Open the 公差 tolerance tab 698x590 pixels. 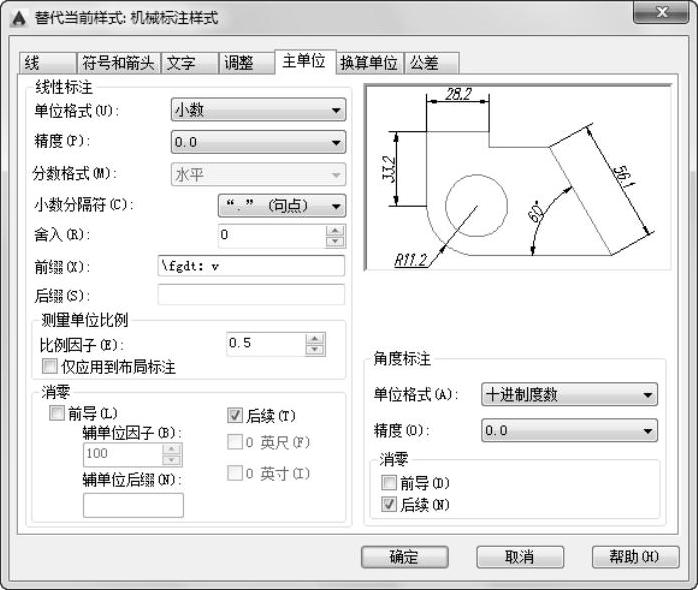click(x=431, y=63)
